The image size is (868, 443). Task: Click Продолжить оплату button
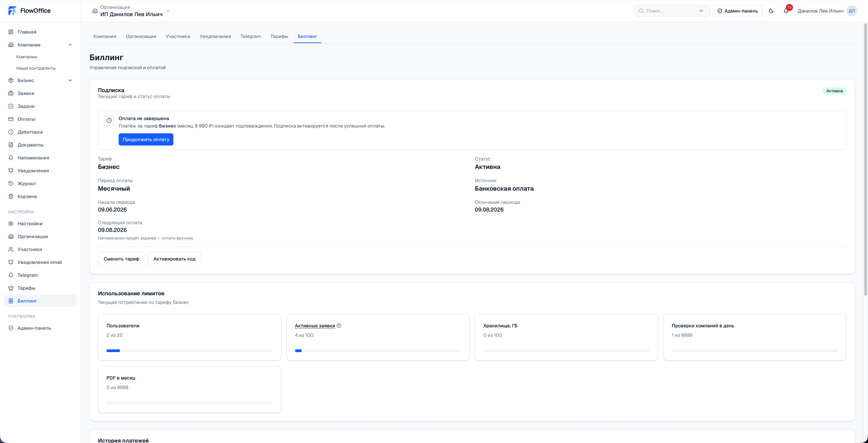click(146, 140)
